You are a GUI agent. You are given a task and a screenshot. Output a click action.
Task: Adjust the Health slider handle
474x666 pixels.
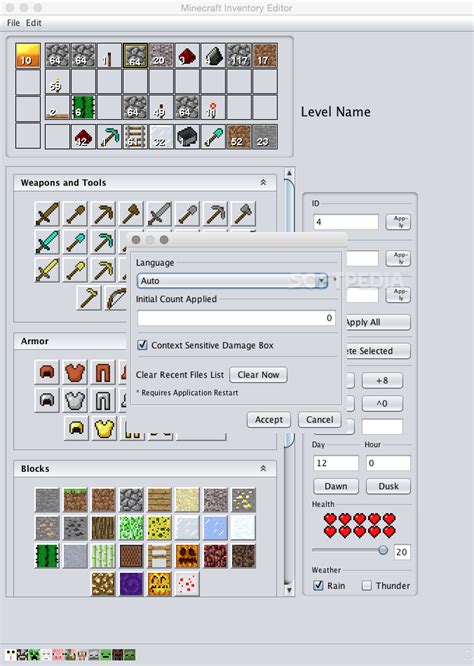(383, 550)
